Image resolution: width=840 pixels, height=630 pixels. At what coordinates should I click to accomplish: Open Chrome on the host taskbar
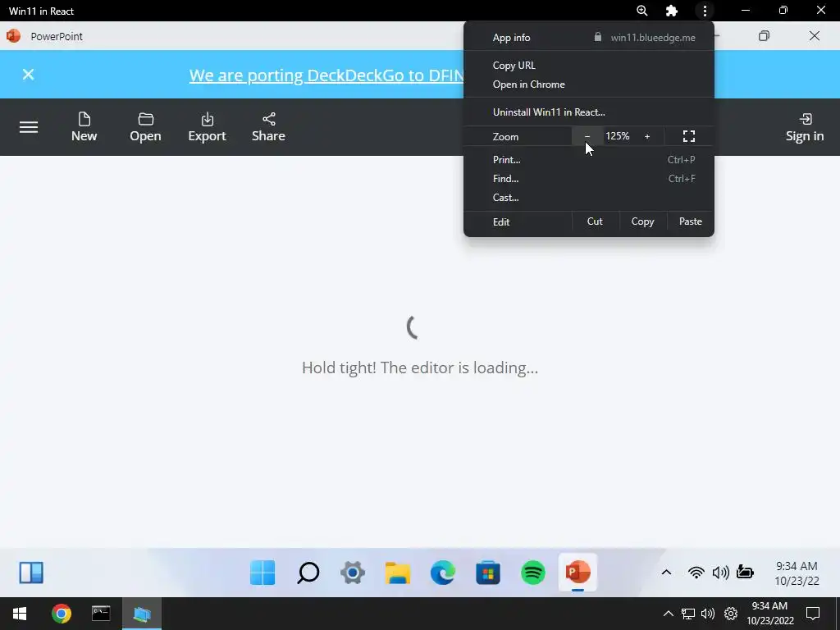(61, 614)
